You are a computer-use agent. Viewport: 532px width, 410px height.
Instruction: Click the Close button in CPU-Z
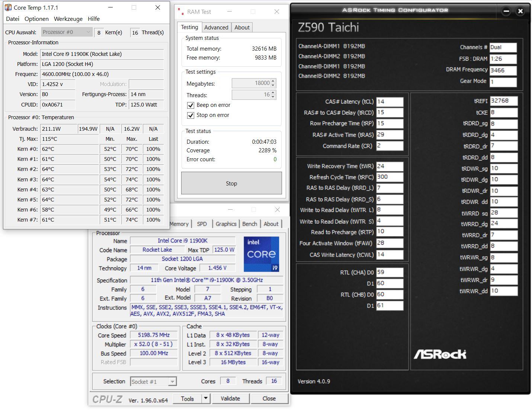tap(269, 398)
